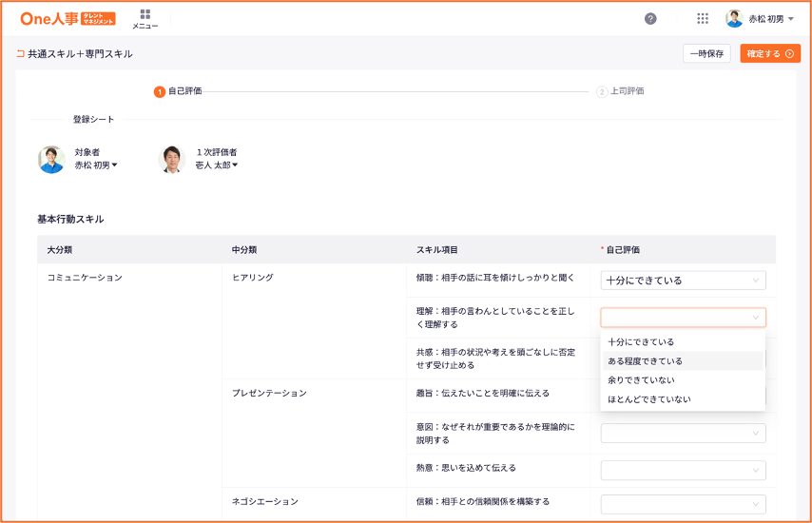The height and width of the screenshot is (523, 812).
Task: Open the 信頼 self-evaluation dropdown
Action: click(x=683, y=504)
